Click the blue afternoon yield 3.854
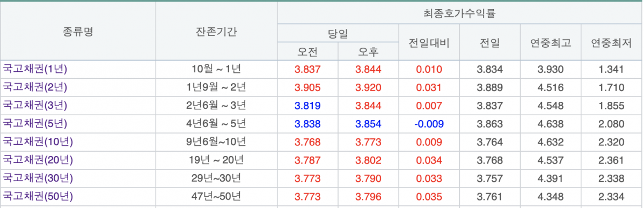Screen dimensions: 644x208 click(x=368, y=123)
